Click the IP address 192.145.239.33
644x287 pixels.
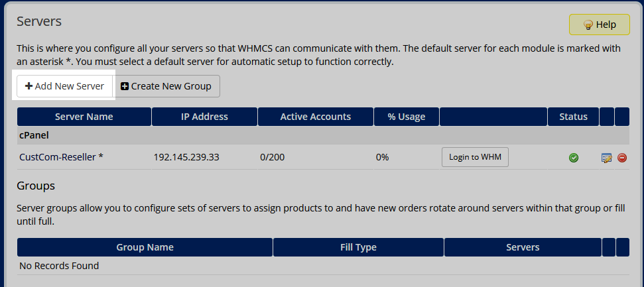click(186, 157)
